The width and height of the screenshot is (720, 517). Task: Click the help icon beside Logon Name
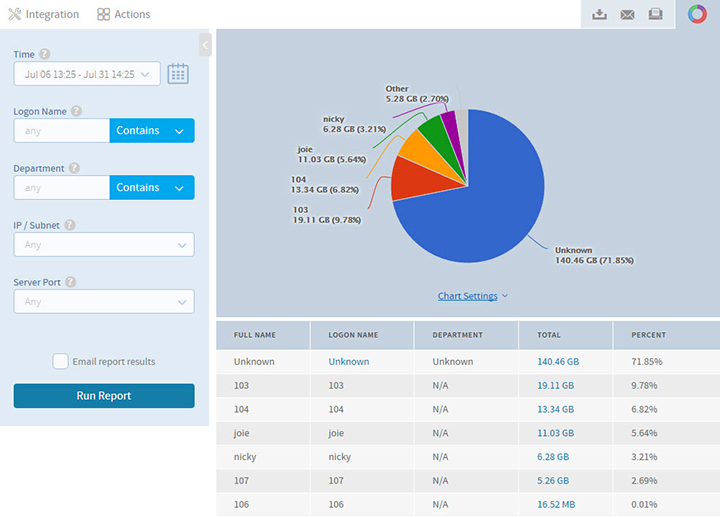coord(77,112)
